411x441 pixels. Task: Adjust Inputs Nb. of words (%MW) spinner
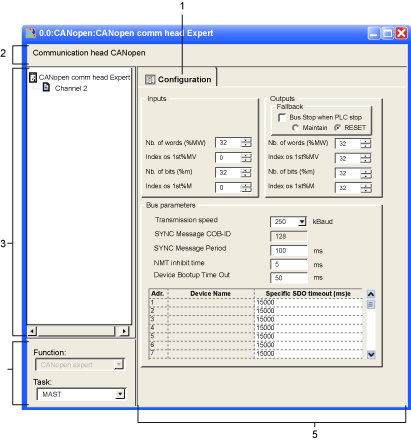click(246, 143)
